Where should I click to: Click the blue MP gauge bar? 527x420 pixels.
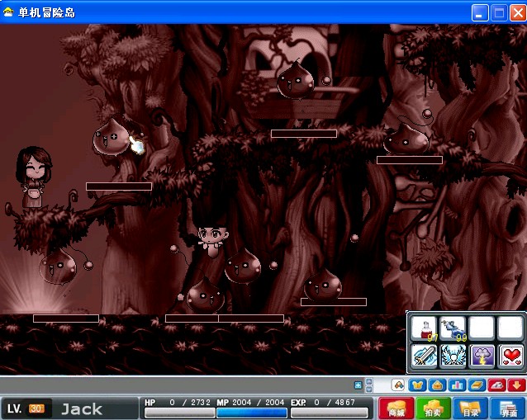tap(252, 413)
